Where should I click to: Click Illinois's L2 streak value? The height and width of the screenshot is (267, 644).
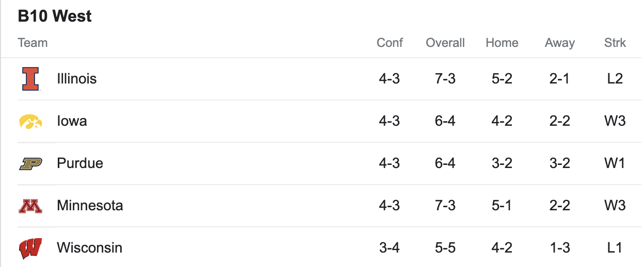(x=615, y=79)
